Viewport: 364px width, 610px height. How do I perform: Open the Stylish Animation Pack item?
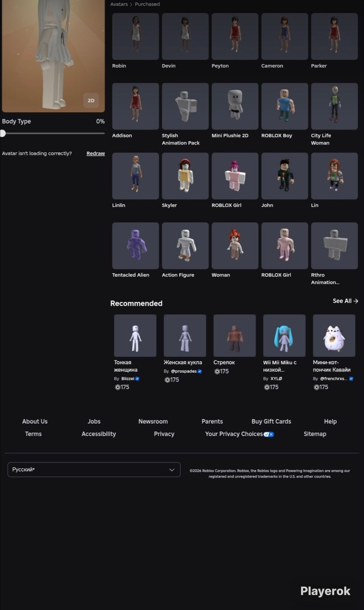[x=185, y=106]
